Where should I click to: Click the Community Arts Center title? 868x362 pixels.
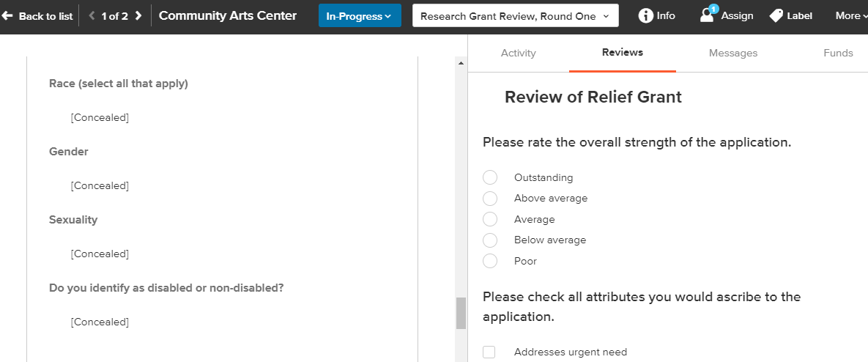tap(228, 15)
